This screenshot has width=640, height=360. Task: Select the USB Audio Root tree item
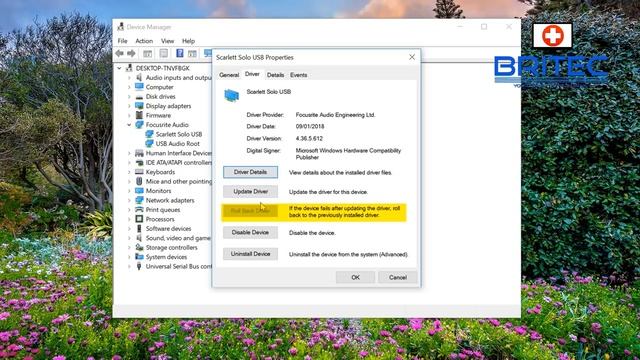pyautogui.click(x=178, y=143)
